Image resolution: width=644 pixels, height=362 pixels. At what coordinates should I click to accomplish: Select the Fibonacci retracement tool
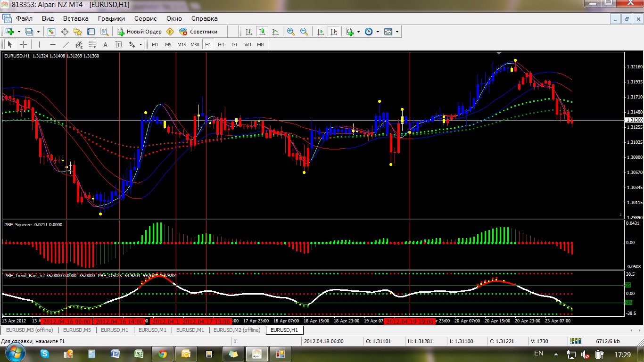click(92, 44)
